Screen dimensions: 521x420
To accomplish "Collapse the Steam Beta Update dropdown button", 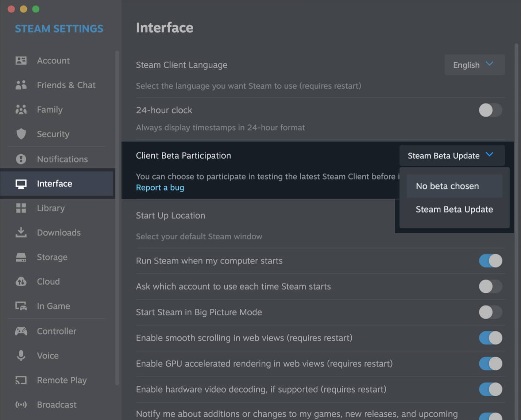I will click(452, 155).
